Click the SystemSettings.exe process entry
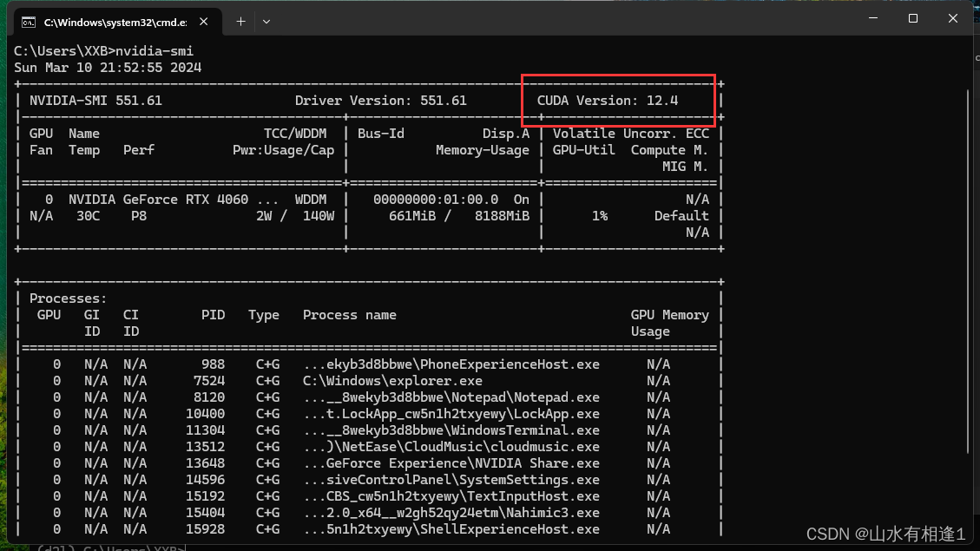 pos(451,480)
